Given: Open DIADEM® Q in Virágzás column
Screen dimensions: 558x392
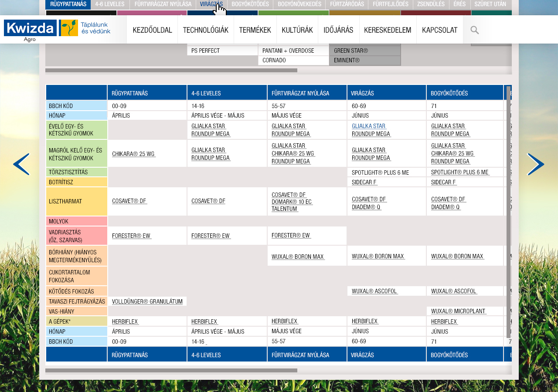Looking at the screenshot, I should 366,207.
